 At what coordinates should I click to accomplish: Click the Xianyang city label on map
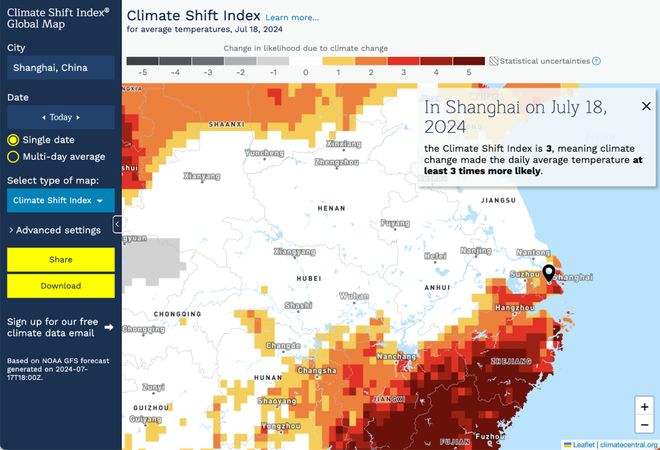(x=202, y=176)
